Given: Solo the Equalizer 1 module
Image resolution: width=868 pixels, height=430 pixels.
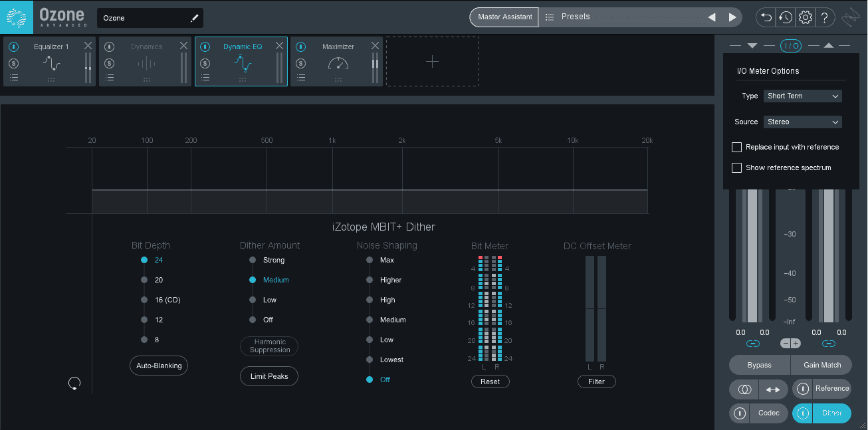Looking at the screenshot, I should 13,63.
